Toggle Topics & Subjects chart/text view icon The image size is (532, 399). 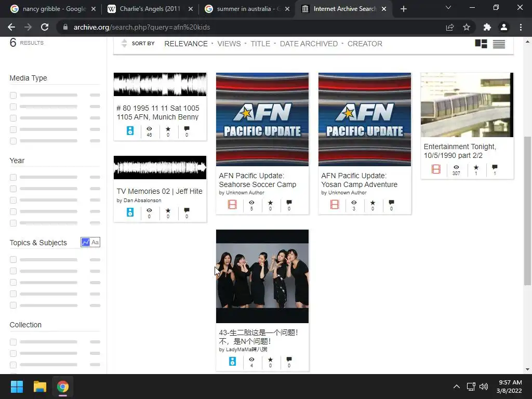tap(90, 242)
